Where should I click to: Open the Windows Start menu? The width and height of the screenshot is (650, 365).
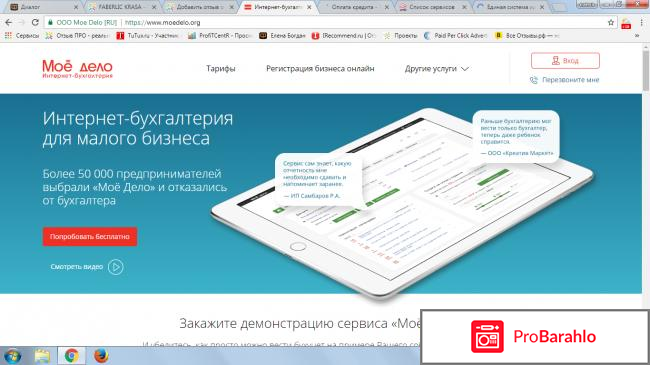click(x=12, y=356)
